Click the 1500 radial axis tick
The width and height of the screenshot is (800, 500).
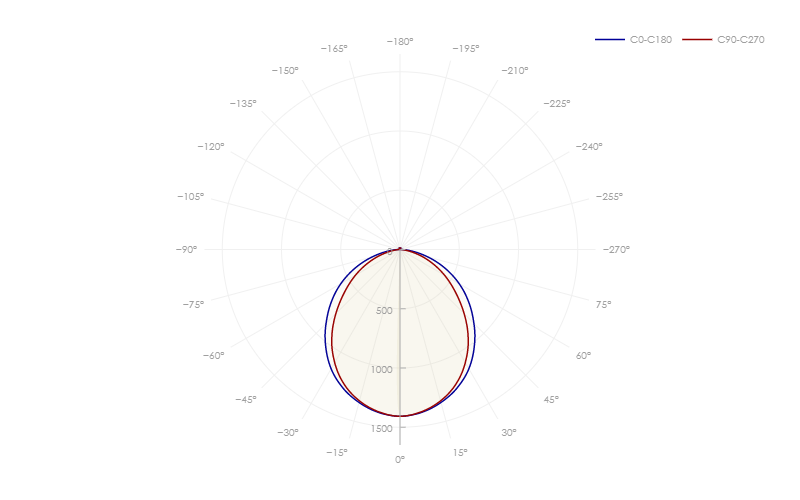pyautogui.click(x=382, y=429)
